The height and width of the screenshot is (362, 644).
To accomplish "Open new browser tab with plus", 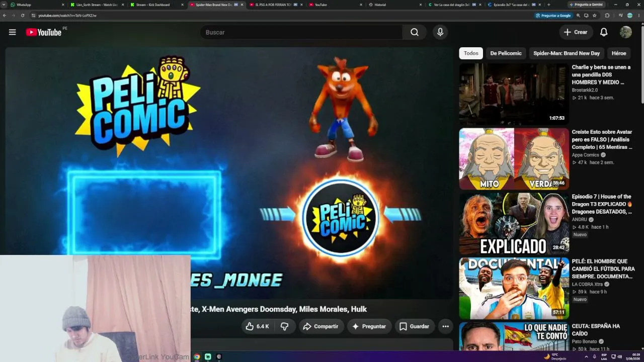I will point(548,5).
